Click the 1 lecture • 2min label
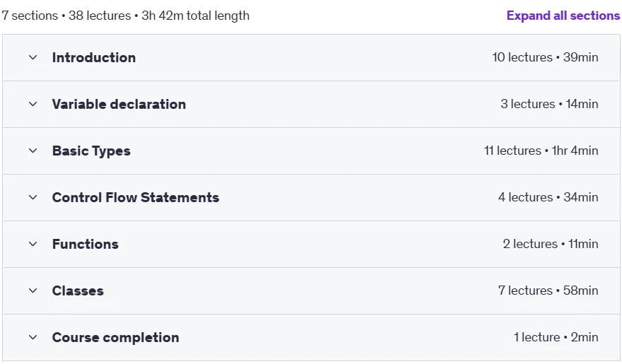 click(556, 337)
